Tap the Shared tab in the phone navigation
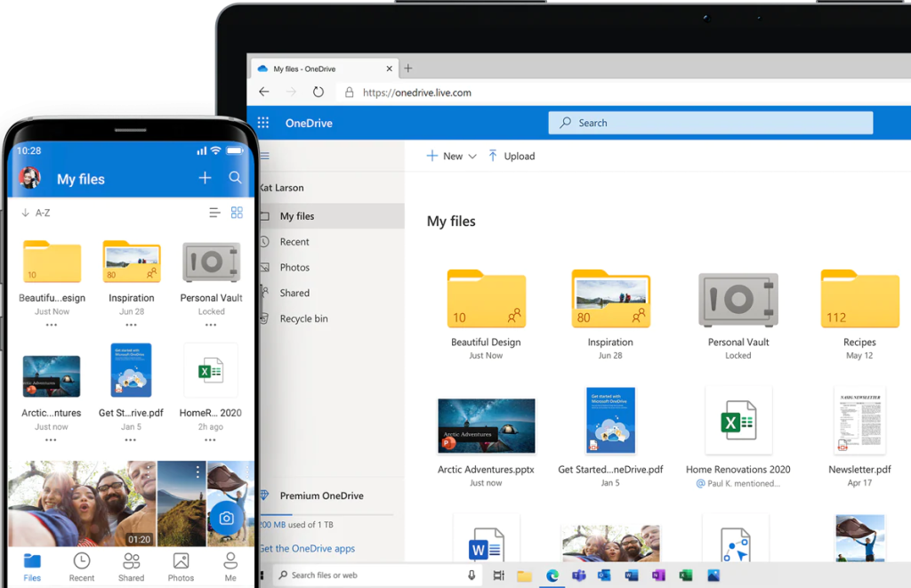This screenshot has width=911, height=588. click(x=132, y=567)
